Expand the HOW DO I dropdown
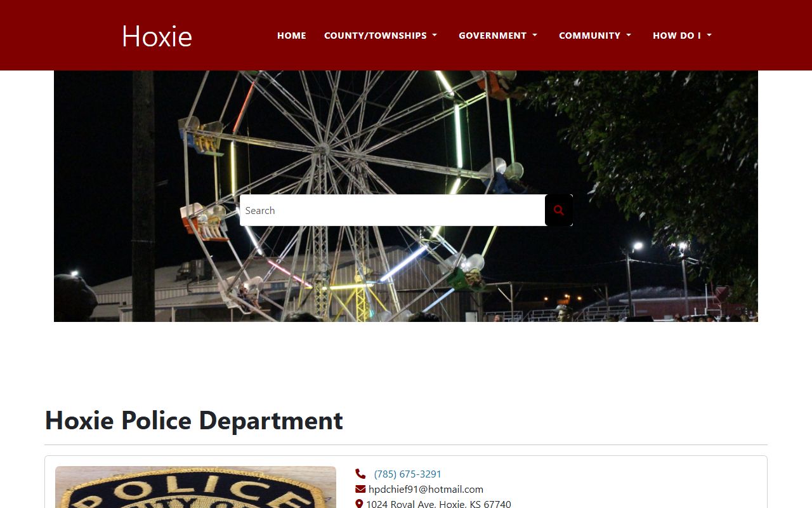812x508 pixels. click(x=682, y=36)
